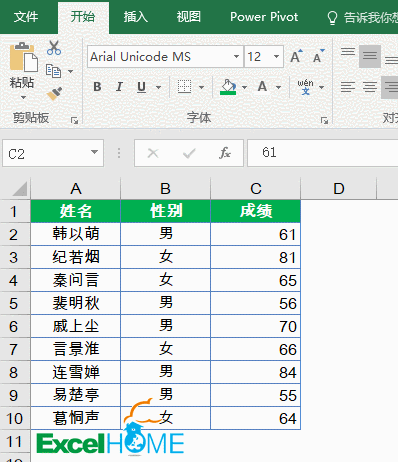The width and height of the screenshot is (398, 462).
Task: Switch to the 插入 ribbon tab
Action: (136, 17)
